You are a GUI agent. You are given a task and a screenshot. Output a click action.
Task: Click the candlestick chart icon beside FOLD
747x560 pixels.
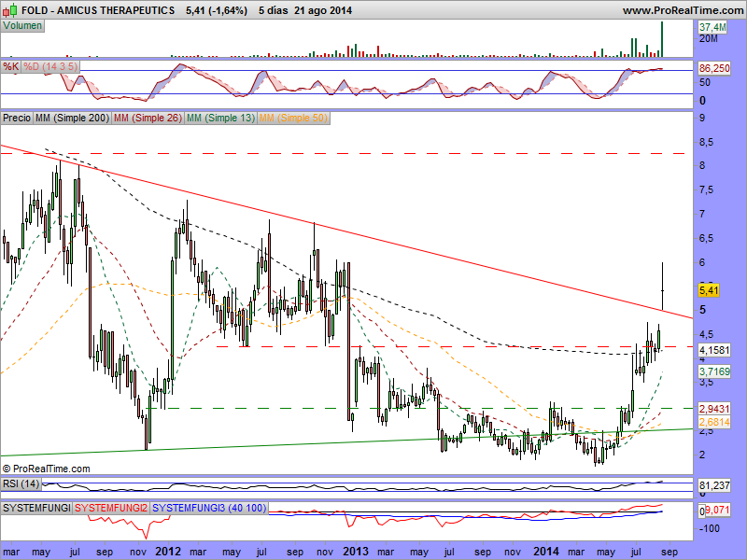coord(10,10)
